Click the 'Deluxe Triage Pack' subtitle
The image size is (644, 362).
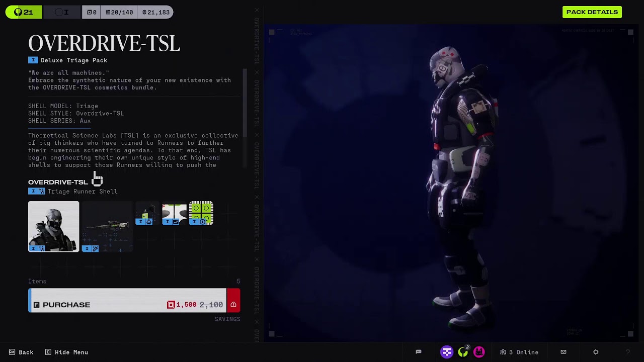point(74,60)
